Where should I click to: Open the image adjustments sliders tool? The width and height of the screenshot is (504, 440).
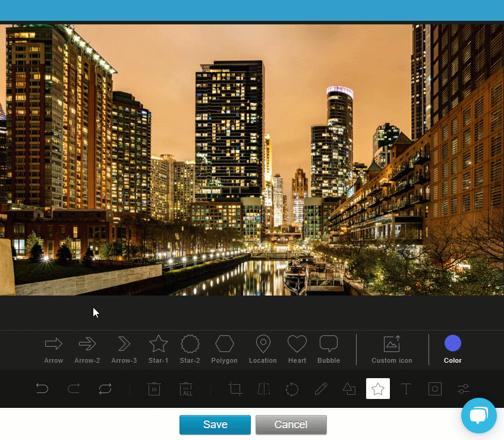point(463,389)
